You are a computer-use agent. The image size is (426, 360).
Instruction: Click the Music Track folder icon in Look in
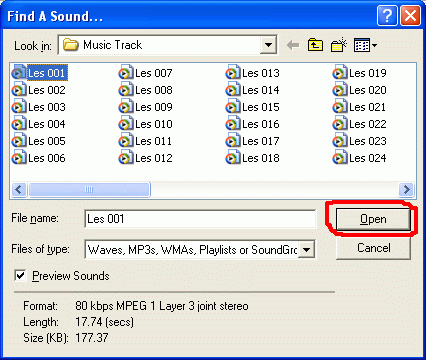(x=71, y=45)
